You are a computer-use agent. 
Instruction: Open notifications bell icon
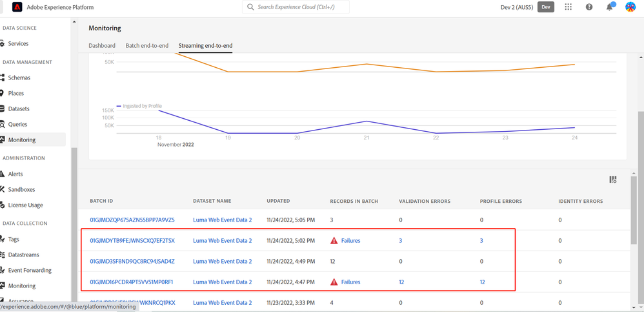pos(609,7)
